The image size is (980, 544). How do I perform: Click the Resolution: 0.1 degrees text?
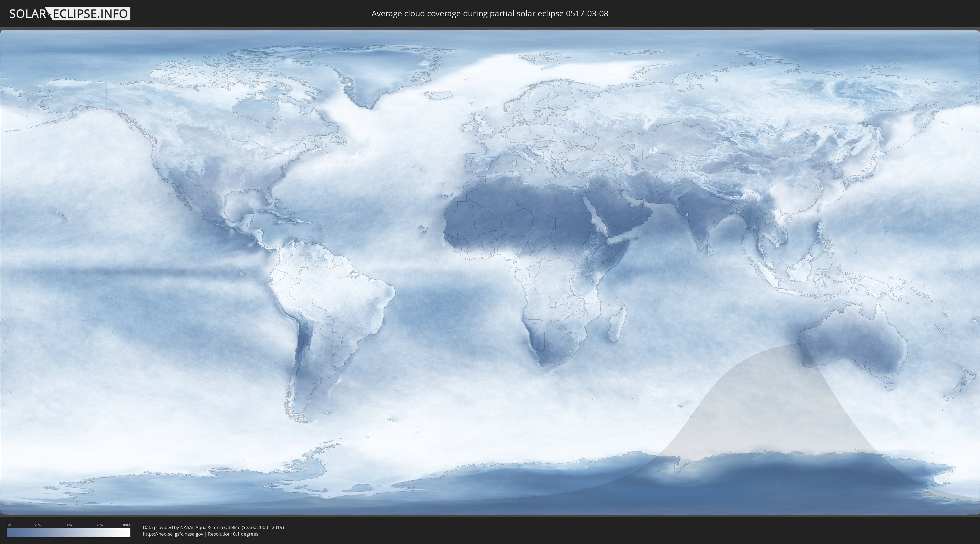coord(233,534)
